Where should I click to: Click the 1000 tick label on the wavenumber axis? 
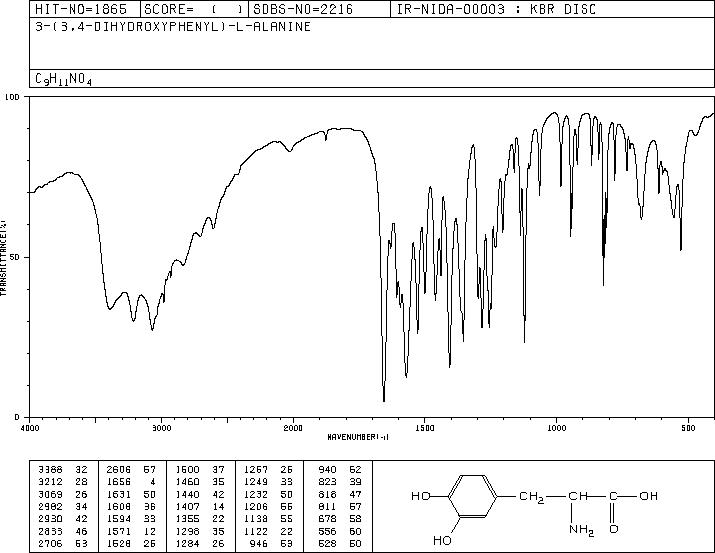(556, 428)
